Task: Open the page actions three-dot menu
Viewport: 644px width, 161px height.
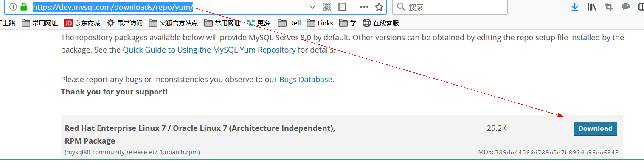Action: (364, 7)
